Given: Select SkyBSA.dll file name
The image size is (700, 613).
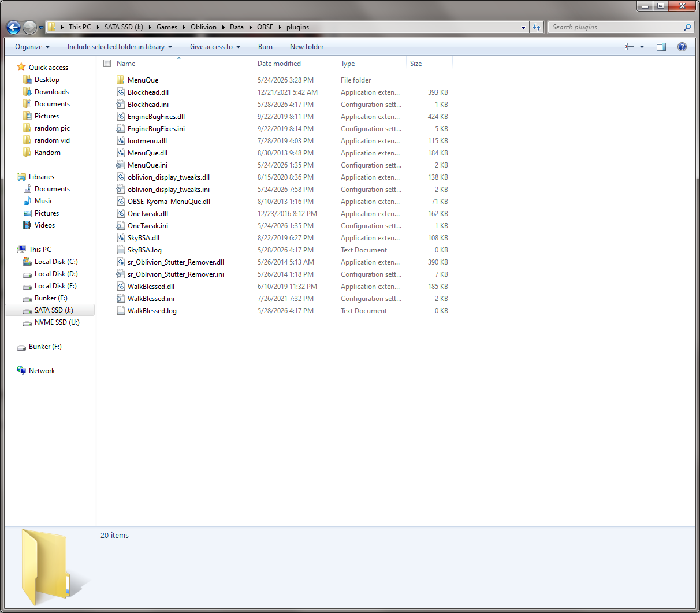Looking at the screenshot, I should tap(143, 238).
